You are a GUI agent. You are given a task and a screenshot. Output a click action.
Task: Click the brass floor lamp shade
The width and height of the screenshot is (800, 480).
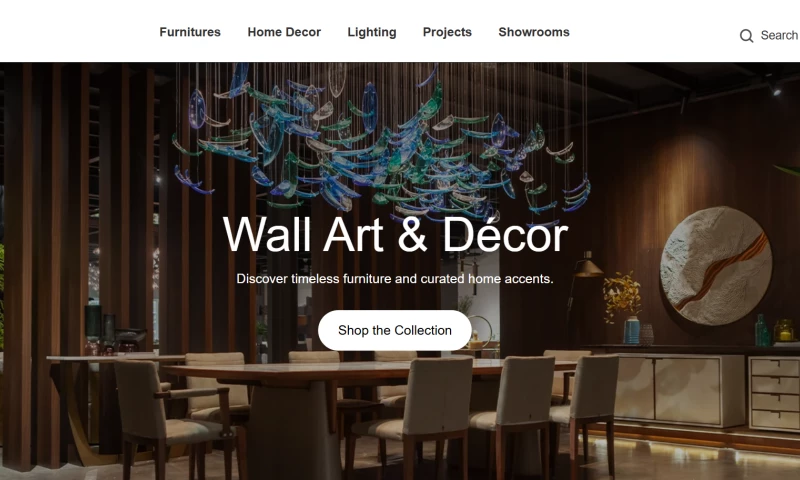coord(587,268)
